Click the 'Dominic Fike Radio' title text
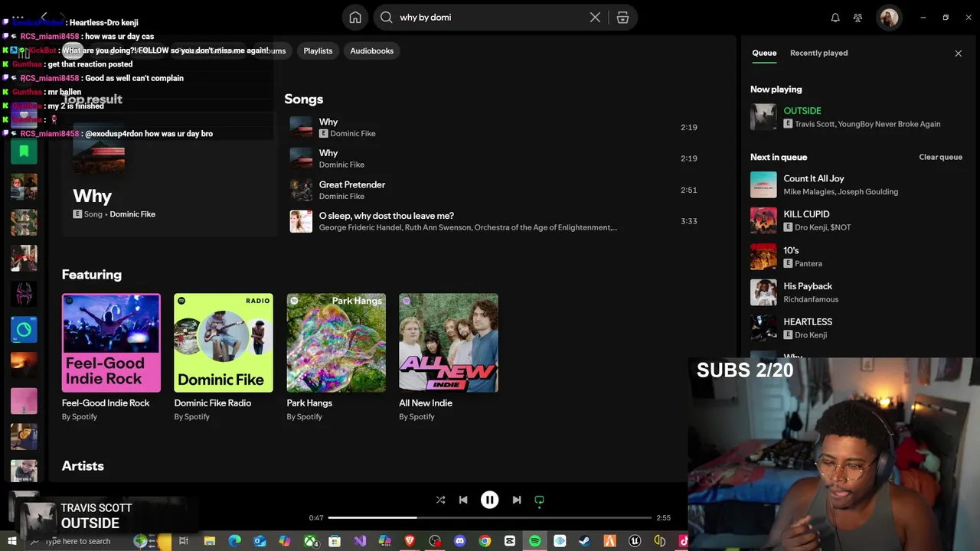Image resolution: width=980 pixels, height=551 pixels. point(213,403)
